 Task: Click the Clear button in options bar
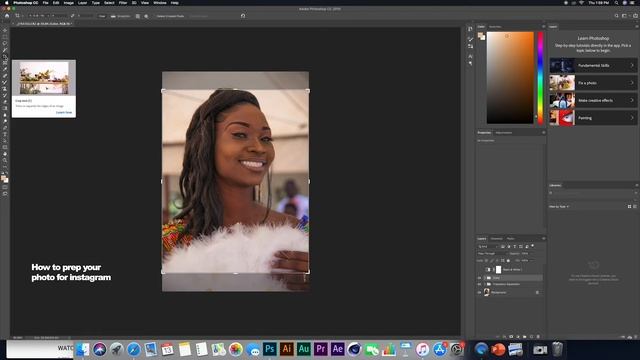(x=102, y=16)
